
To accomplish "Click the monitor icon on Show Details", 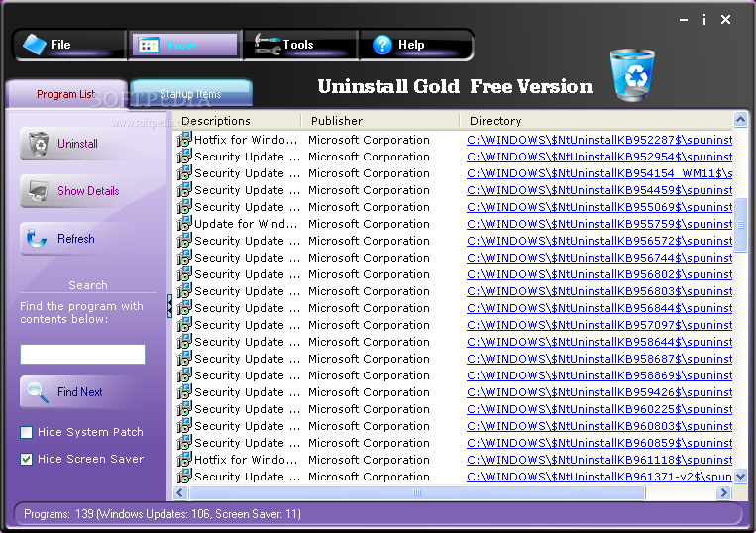I will (x=39, y=191).
